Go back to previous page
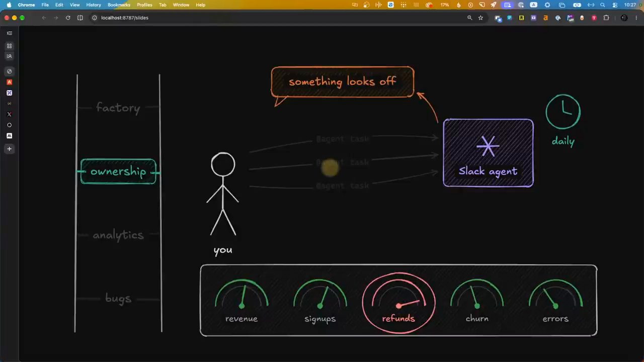The image size is (644, 362). [44, 18]
